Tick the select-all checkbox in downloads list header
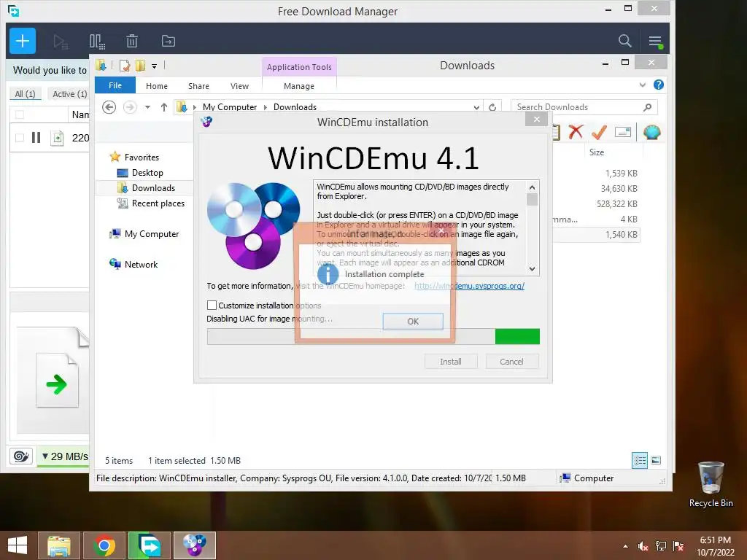The width and height of the screenshot is (747, 560). (x=20, y=114)
